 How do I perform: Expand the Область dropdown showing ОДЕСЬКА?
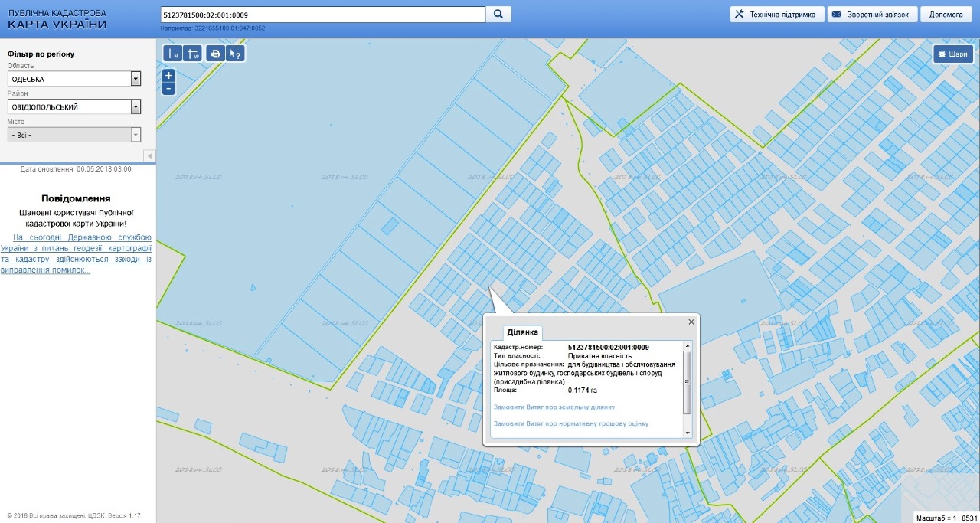coord(74,79)
